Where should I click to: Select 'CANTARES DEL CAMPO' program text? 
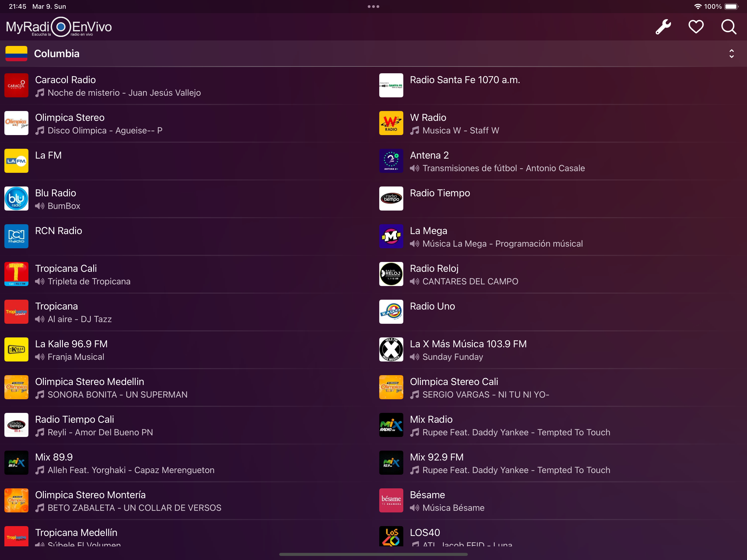coord(470,281)
